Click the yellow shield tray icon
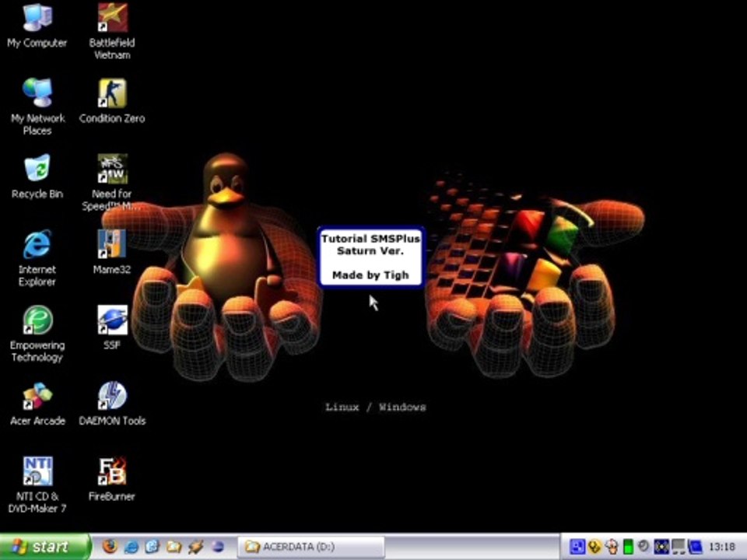This screenshot has height=560, width=747. (x=594, y=547)
